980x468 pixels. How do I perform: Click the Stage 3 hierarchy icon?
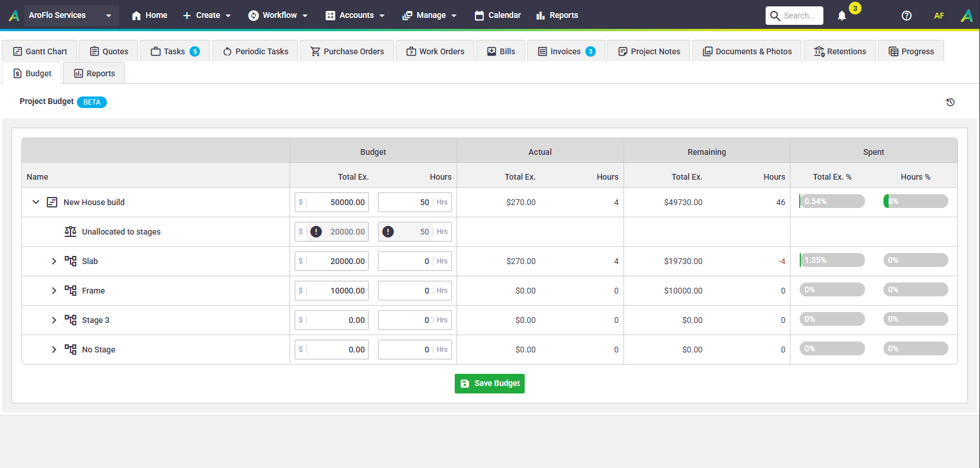tap(70, 320)
